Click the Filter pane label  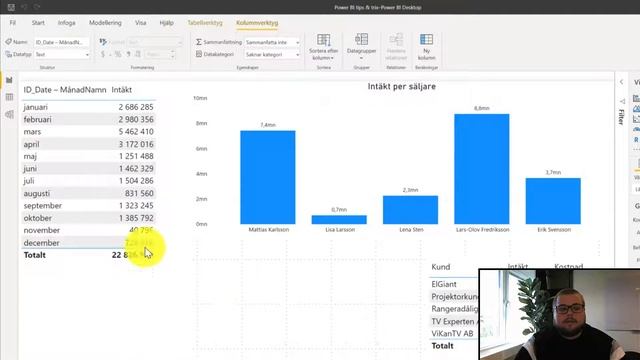621,117
